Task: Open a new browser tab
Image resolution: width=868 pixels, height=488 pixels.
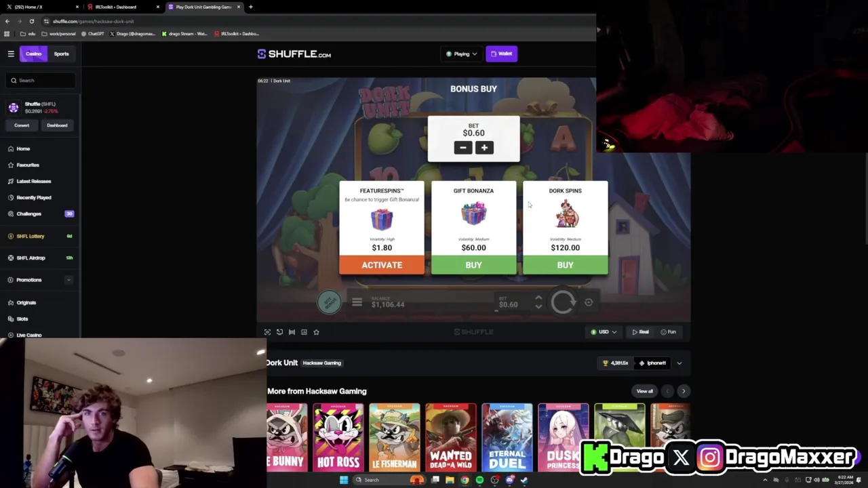Action: click(x=250, y=7)
